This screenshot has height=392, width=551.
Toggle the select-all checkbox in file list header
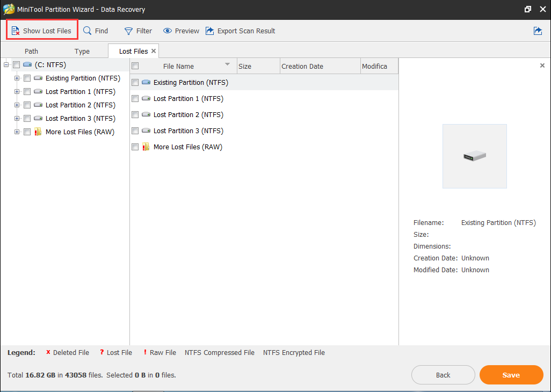point(135,66)
